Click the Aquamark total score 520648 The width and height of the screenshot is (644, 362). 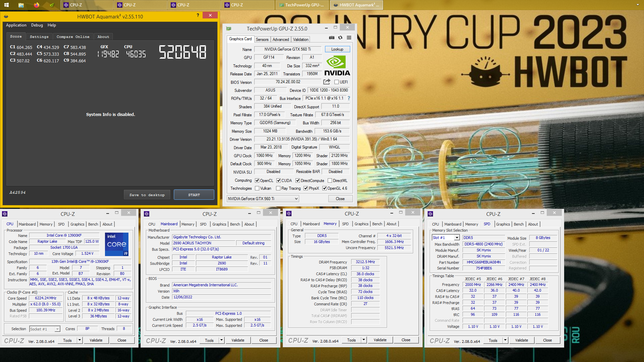tap(182, 52)
